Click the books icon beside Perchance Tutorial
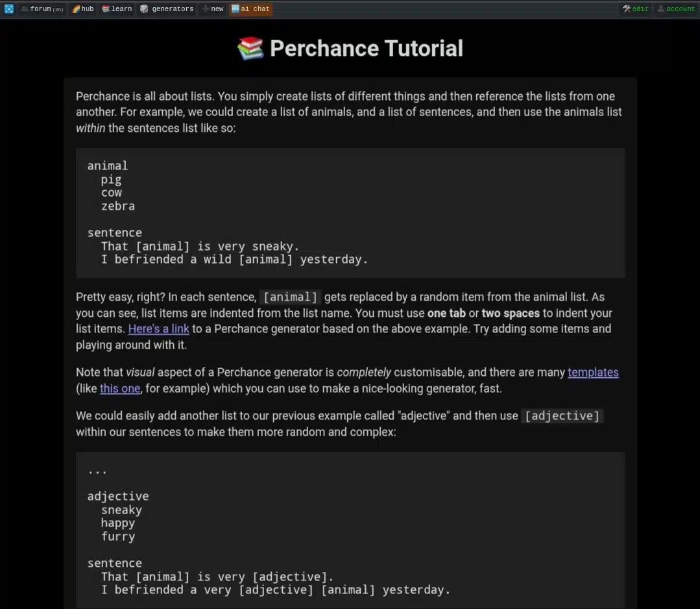 click(x=250, y=48)
